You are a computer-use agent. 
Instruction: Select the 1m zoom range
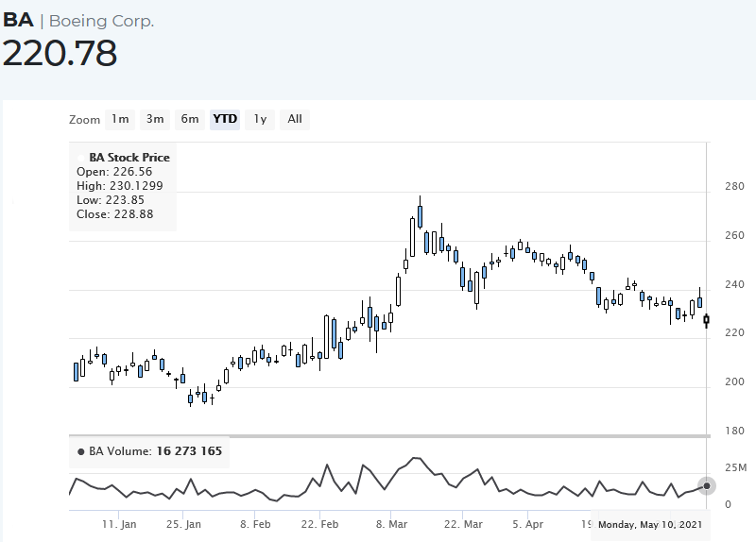[x=120, y=119]
